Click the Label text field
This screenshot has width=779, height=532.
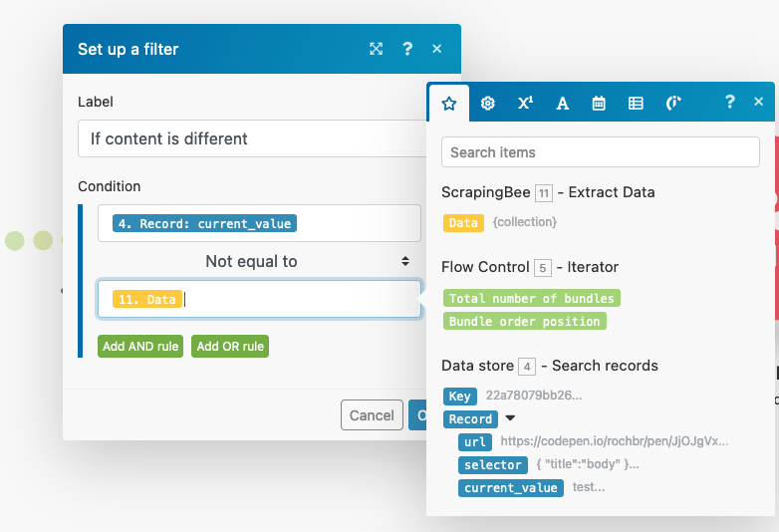click(x=254, y=138)
